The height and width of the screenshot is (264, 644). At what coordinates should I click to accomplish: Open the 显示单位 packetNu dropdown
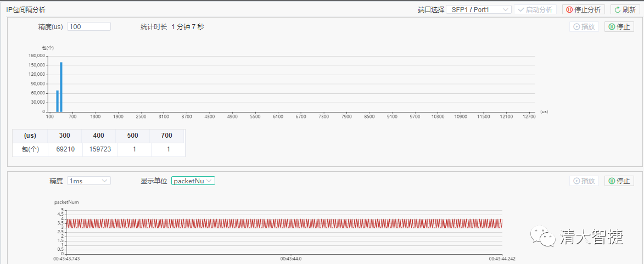(193, 181)
